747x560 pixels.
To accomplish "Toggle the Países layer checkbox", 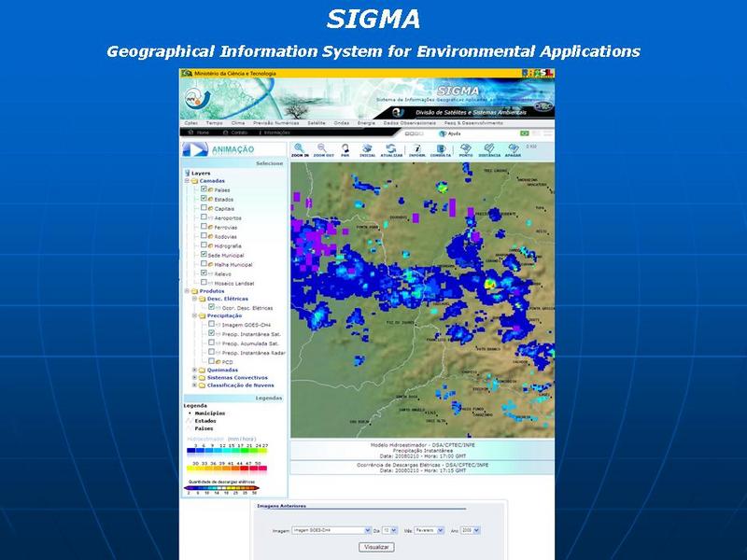I will click(204, 189).
